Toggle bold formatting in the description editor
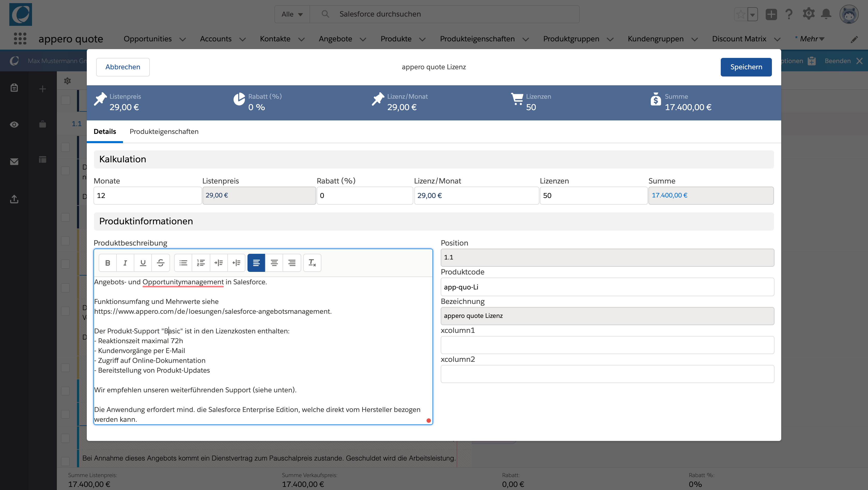The width and height of the screenshot is (868, 490). (107, 263)
